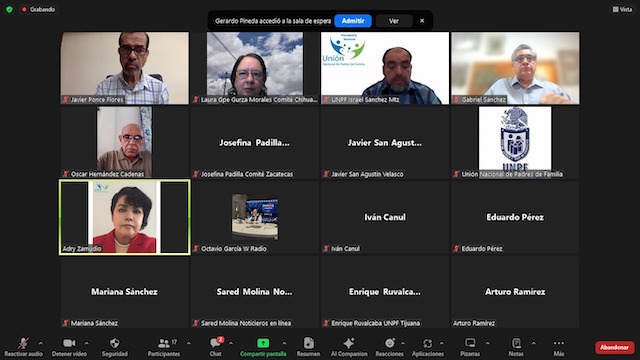
Task: Expand arrow next to Participantes
Action: point(189,343)
